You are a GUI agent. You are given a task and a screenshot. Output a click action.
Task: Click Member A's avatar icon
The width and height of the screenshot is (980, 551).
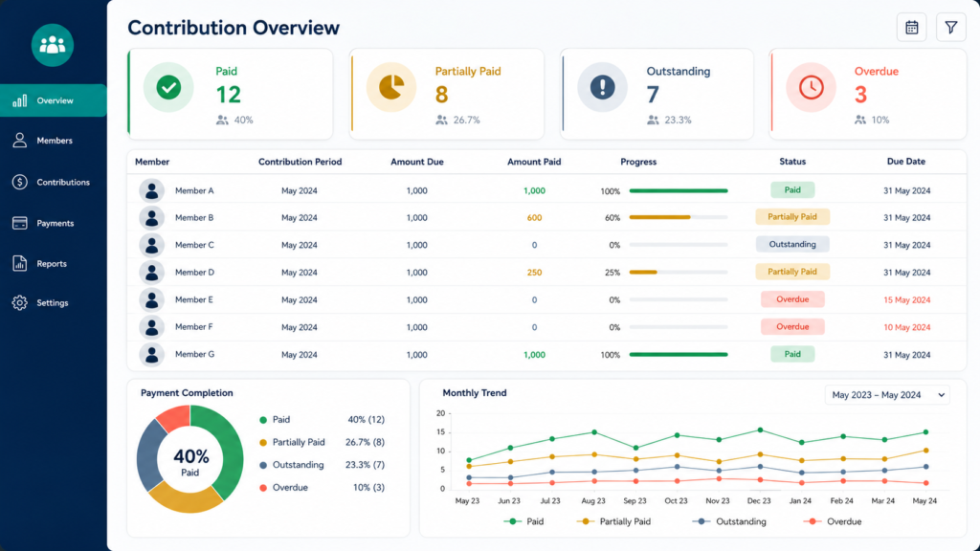click(151, 190)
